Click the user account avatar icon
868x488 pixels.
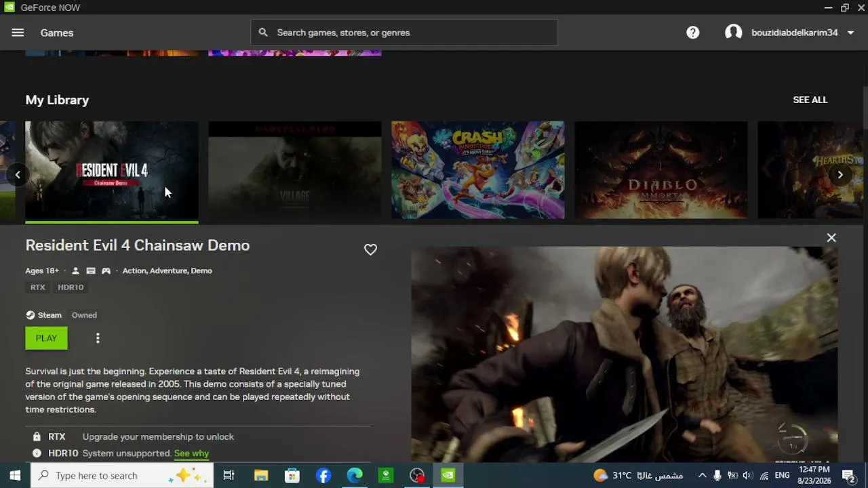click(733, 33)
